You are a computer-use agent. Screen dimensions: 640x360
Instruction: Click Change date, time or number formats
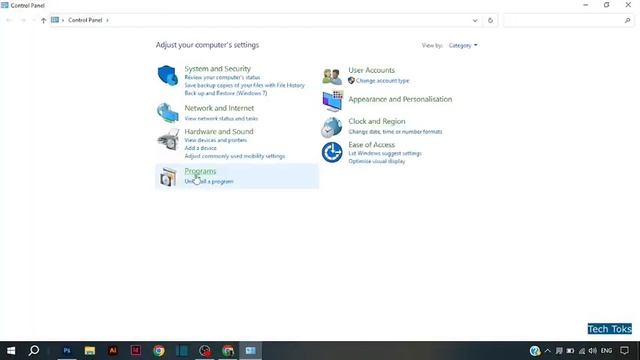(395, 131)
